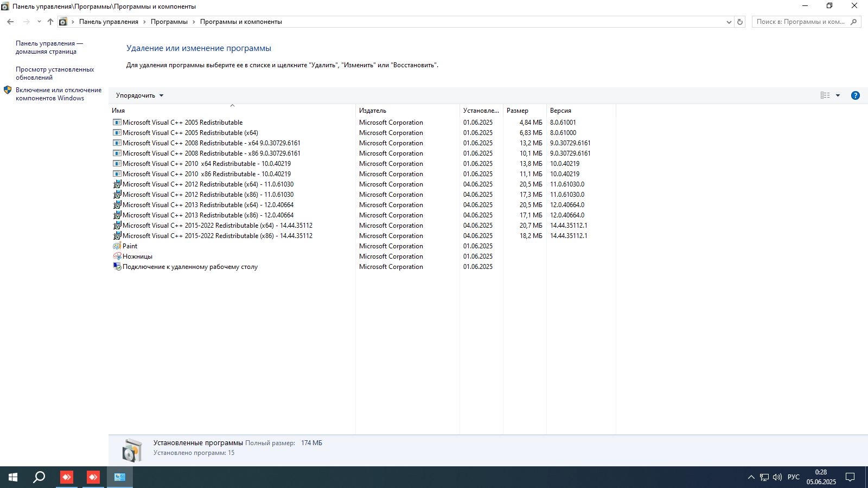
Task: Select Visual C++ 2010 x64 Redistributable row
Action: tap(362, 164)
